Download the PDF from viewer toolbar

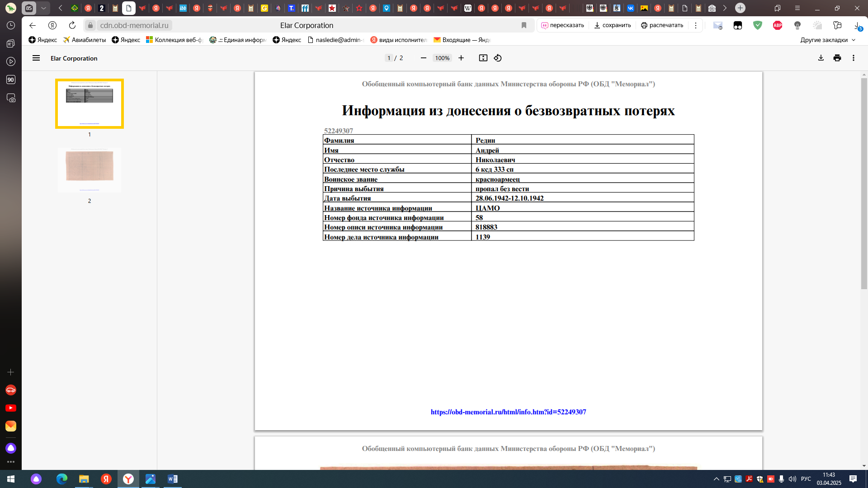tap(821, 58)
